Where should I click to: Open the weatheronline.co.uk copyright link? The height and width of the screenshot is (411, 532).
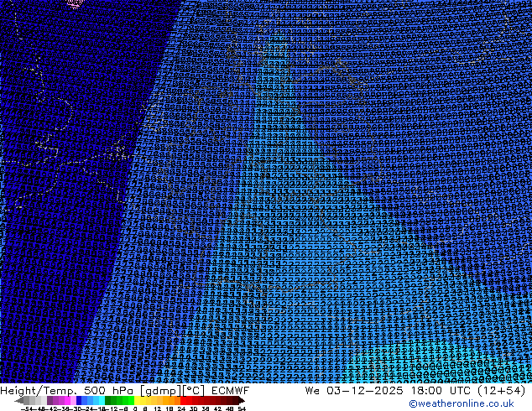(x=462, y=403)
